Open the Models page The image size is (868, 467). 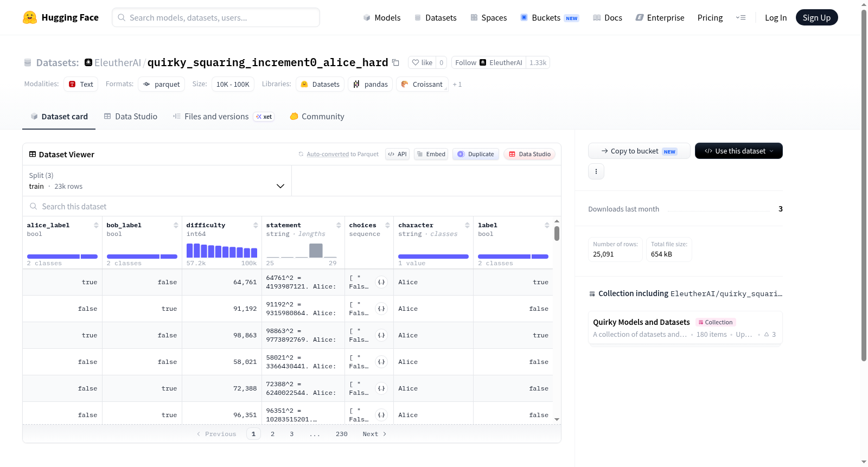382,17
